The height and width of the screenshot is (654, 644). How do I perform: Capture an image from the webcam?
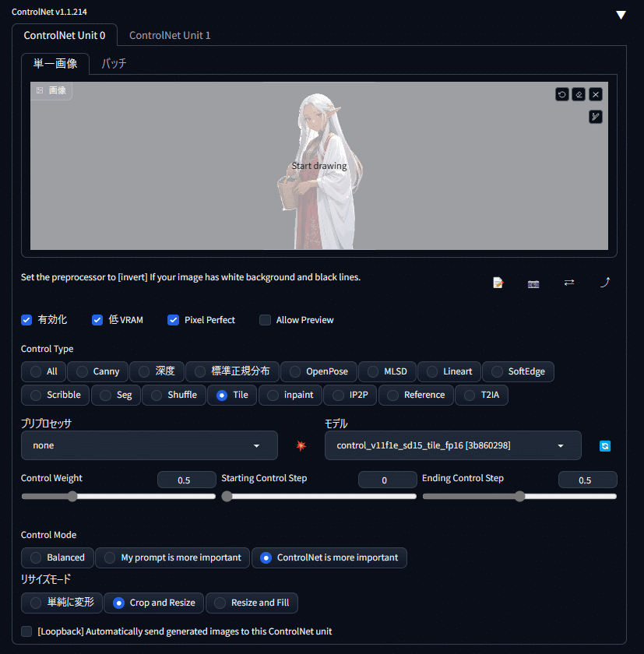click(x=533, y=283)
